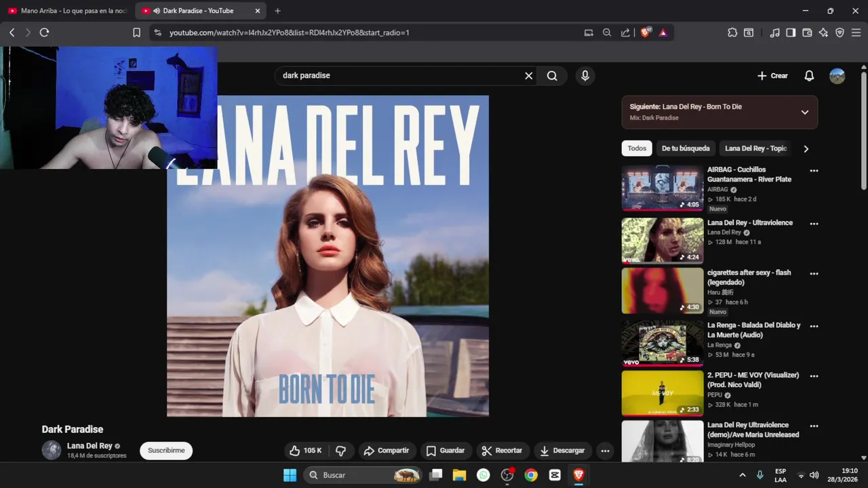The height and width of the screenshot is (488, 868).
Task: Open the Brave Shields lion icon
Action: pyautogui.click(x=645, y=33)
